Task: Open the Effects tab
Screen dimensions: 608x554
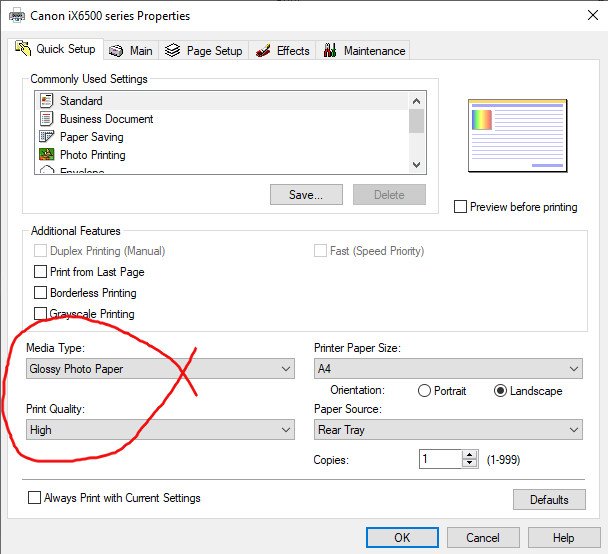Action: pyautogui.click(x=282, y=51)
